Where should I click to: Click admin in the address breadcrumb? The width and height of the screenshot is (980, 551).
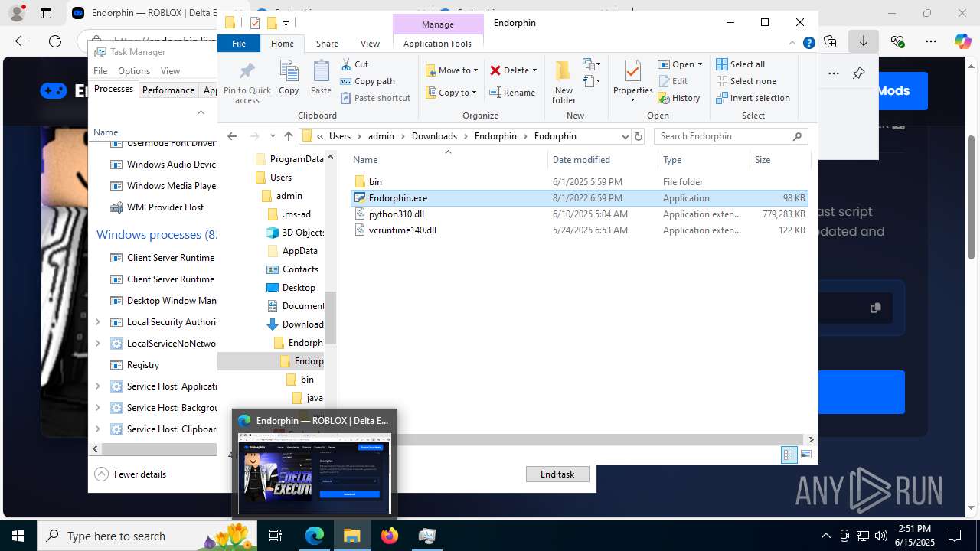381,136
